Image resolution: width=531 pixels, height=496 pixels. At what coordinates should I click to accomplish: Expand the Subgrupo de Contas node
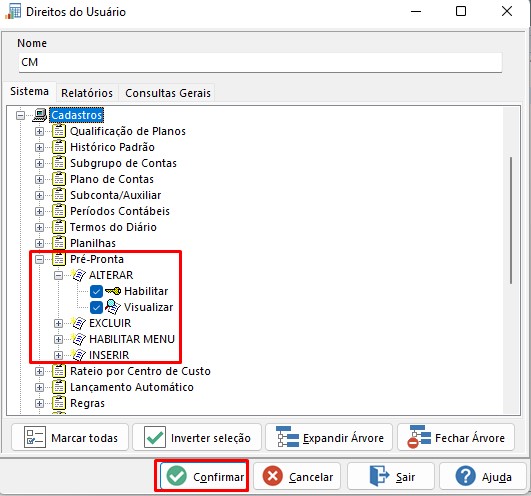[39, 163]
